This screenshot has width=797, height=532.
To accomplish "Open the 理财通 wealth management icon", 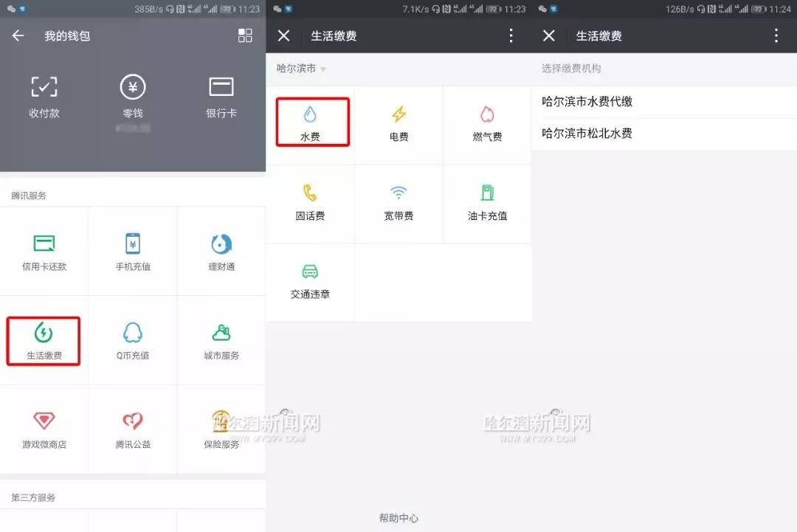I will pos(220,251).
